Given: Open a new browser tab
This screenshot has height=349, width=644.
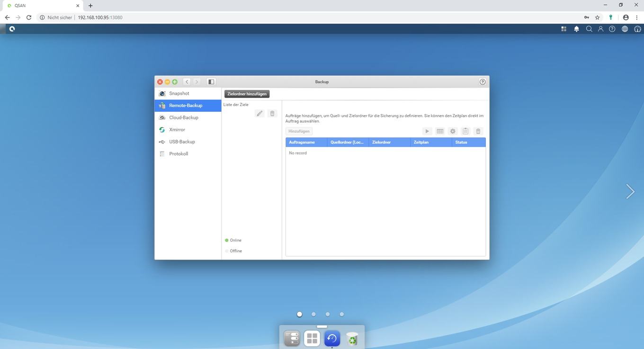Looking at the screenshot, I should [x=90, y=6].
